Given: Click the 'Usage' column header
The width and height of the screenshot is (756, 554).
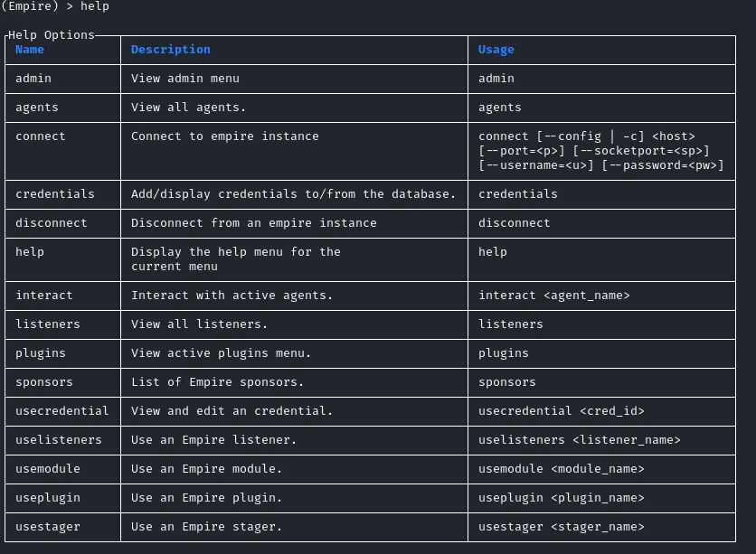Looking at the screenshot, I should pos(496,50).
